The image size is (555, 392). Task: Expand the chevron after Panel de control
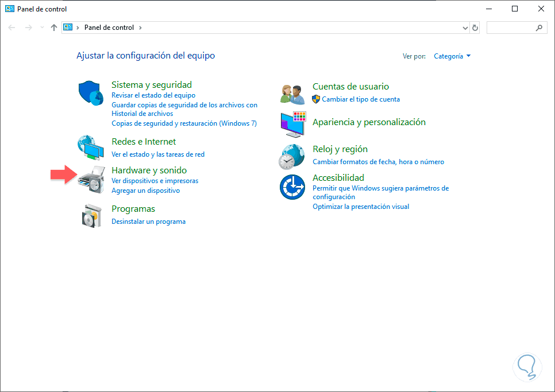click(x=140, y=28)
